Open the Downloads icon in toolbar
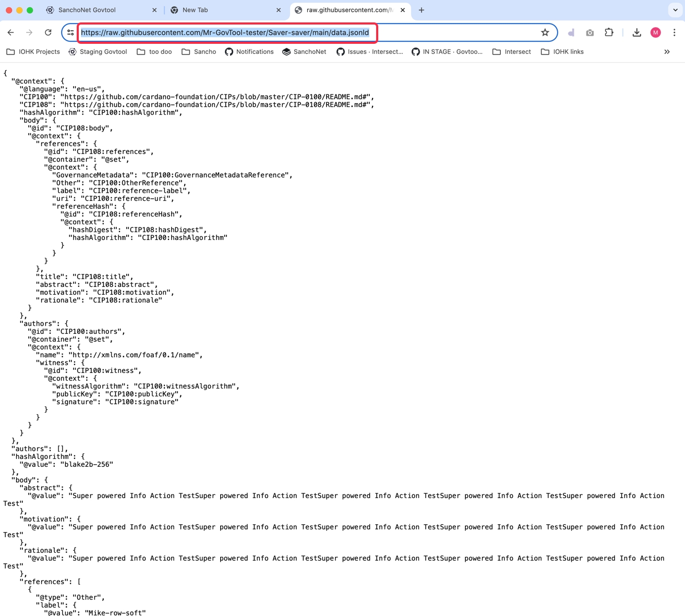This screenshot has width=685, height=616. click(636, 32)
